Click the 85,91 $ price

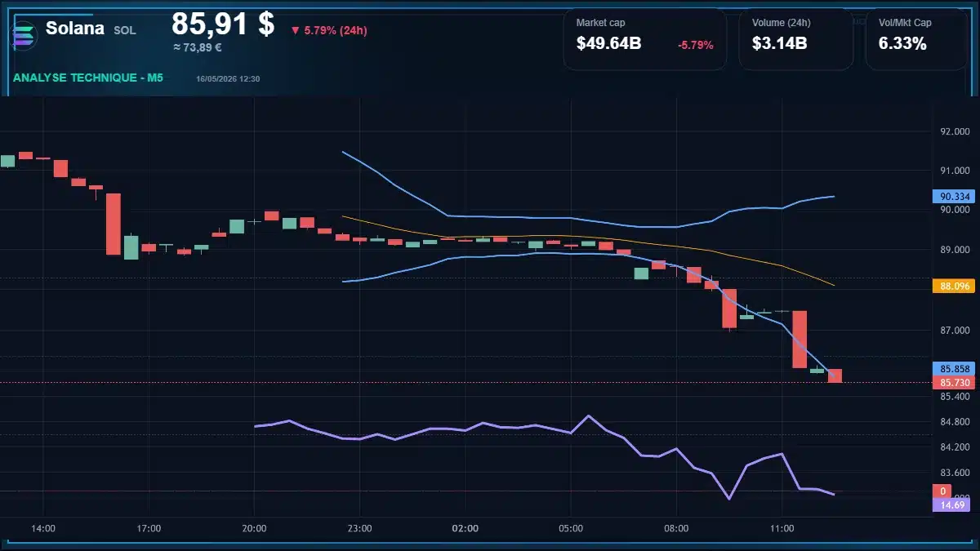click(x=223, y=24)
